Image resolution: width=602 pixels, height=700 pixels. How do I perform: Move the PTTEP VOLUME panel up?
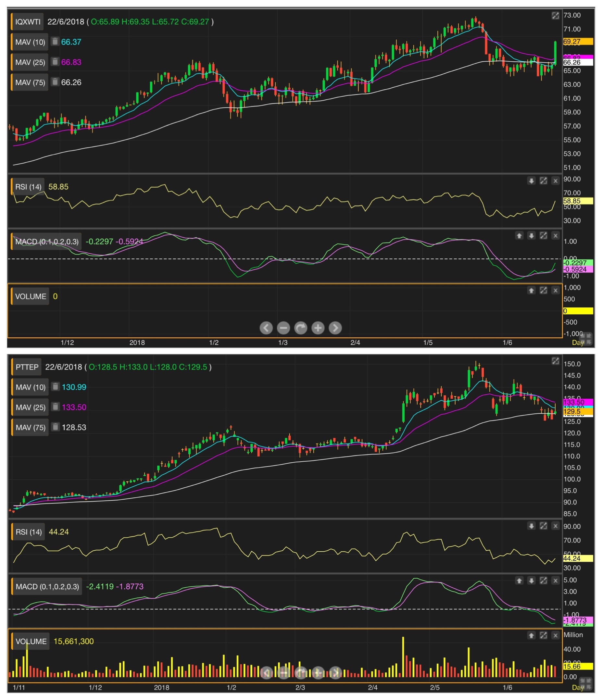pos(531,635)
